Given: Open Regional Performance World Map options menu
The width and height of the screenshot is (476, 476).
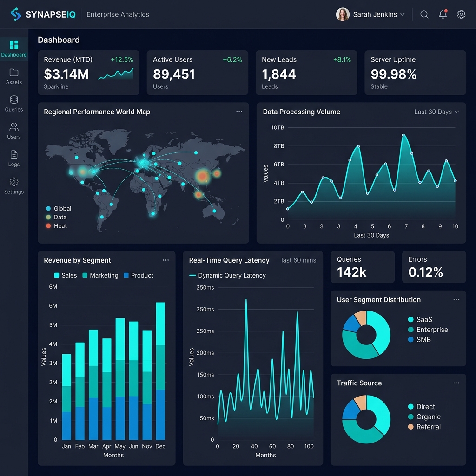Looking at the screenshot, I should pyautogui.click(x=239, y=112).
